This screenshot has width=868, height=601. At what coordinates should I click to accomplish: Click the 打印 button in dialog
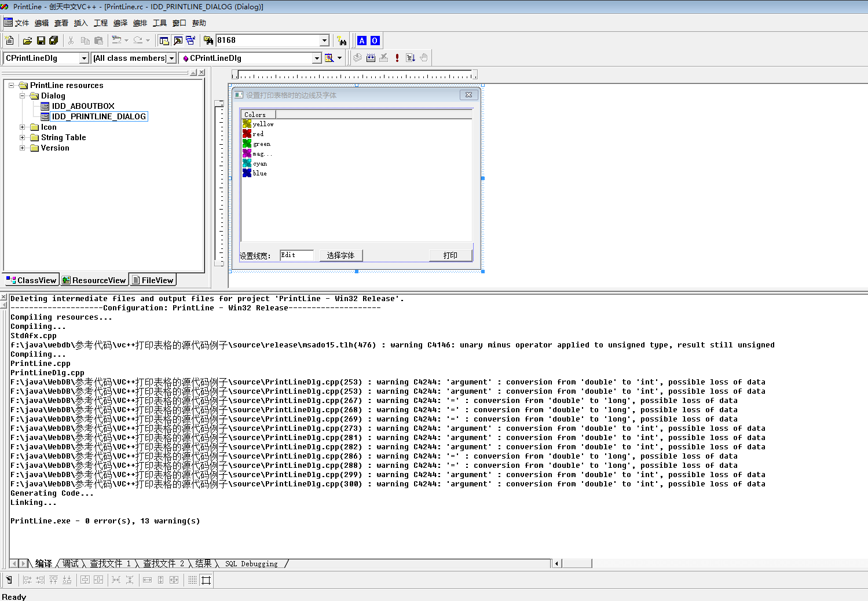pyautogui.click(x=450, y=255)
